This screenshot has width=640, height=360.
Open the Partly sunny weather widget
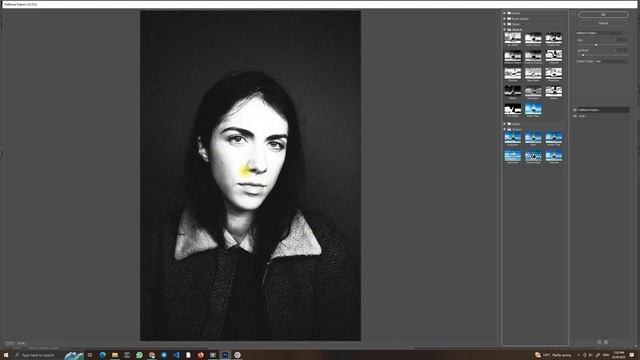tap(553, 355)
